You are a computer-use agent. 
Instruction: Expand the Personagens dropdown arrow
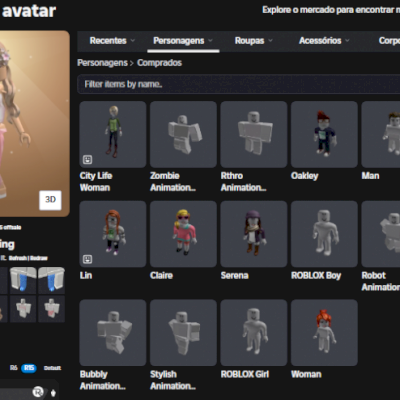coord(210,41)
